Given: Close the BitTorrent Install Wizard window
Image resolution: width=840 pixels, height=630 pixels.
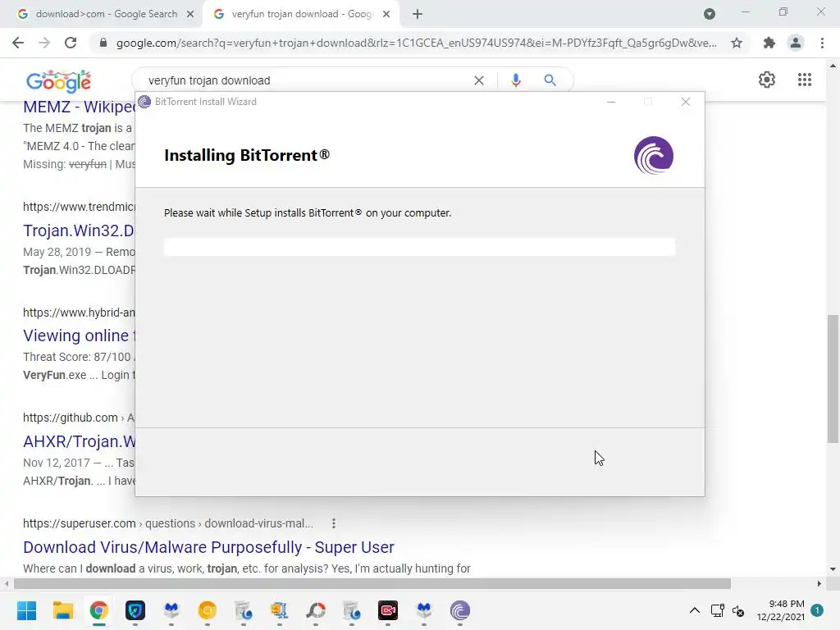Looking at the screenshot, I should [686, 102].
